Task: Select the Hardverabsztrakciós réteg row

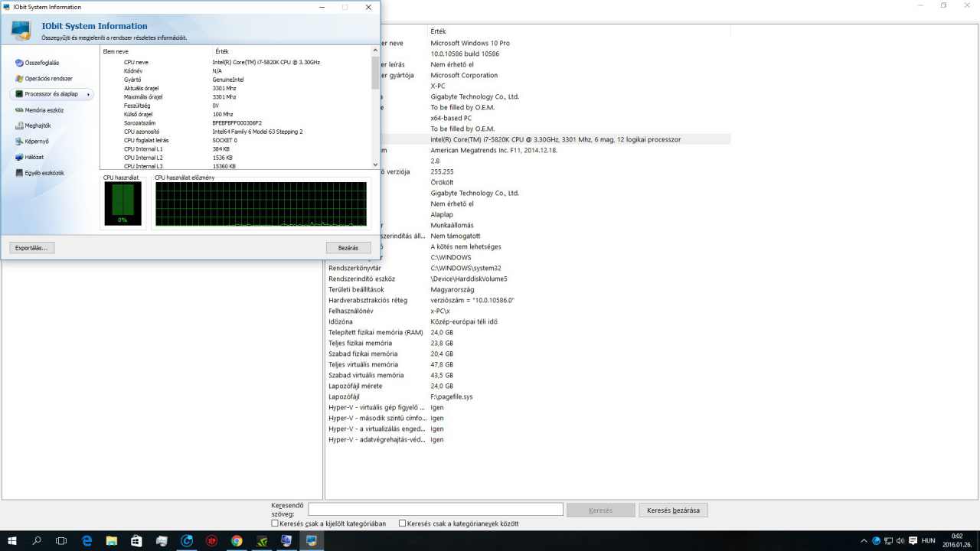Action: coord(528,300)
